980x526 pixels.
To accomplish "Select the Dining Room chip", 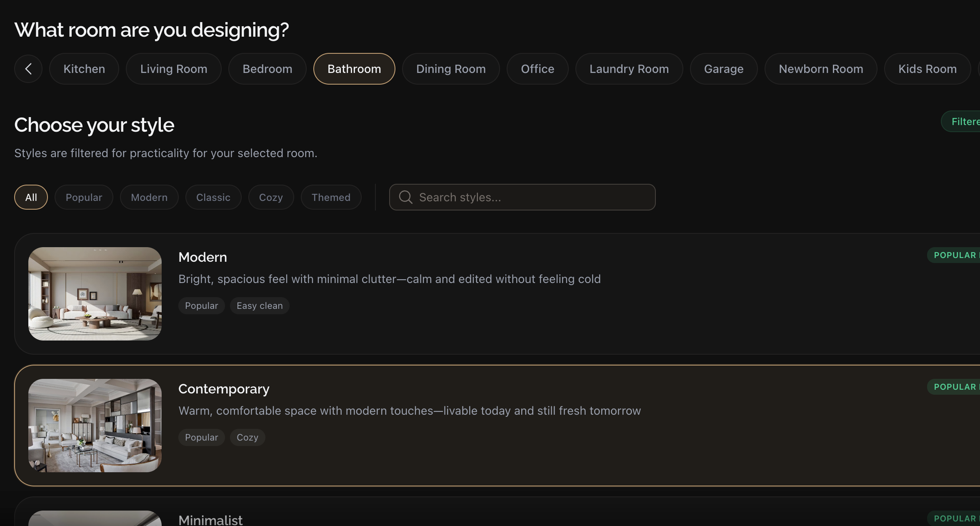I will [x=451, y=69].
